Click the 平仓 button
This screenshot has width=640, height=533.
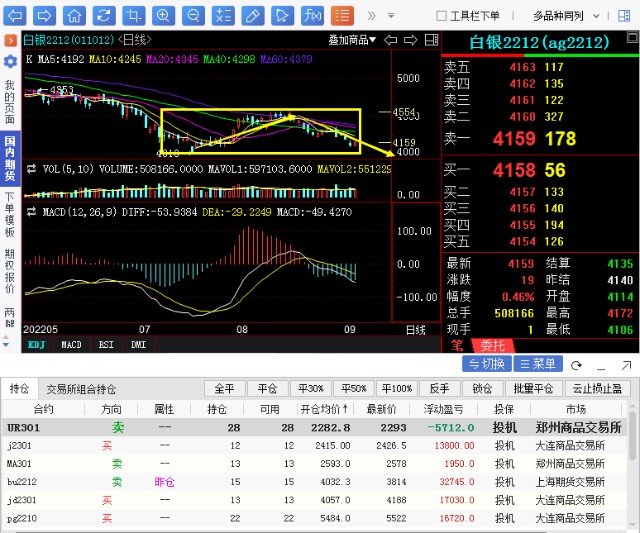(267, 389)
